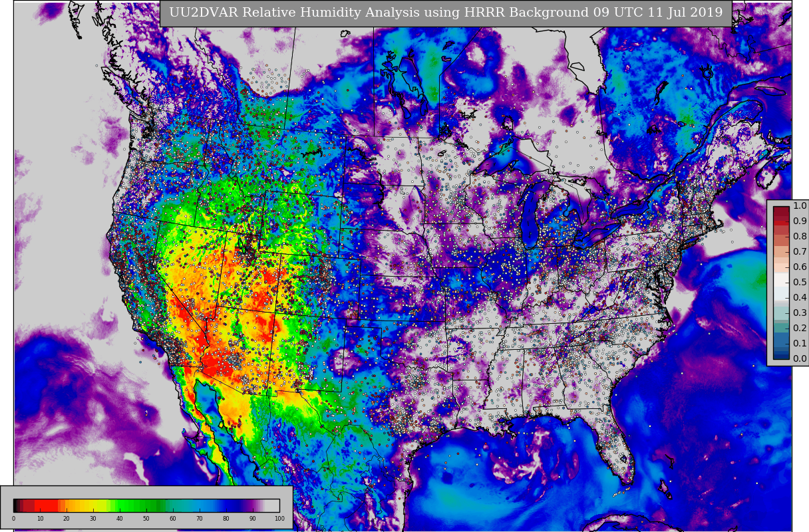Click the 10 tick label on humidity colorbar
Screen dimensions: 809x532
tap(40, 519)
